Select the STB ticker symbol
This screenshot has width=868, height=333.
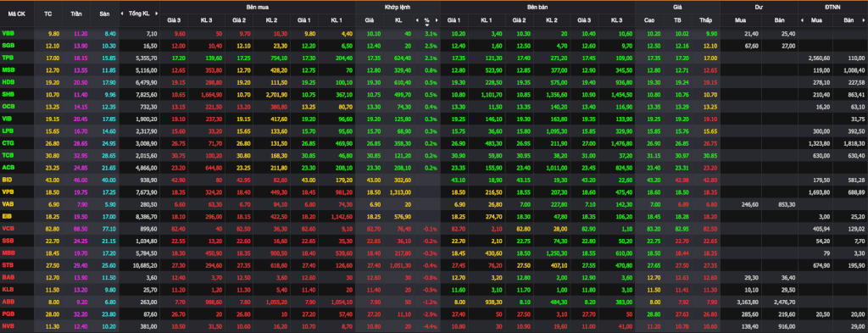tap(8, 264)
